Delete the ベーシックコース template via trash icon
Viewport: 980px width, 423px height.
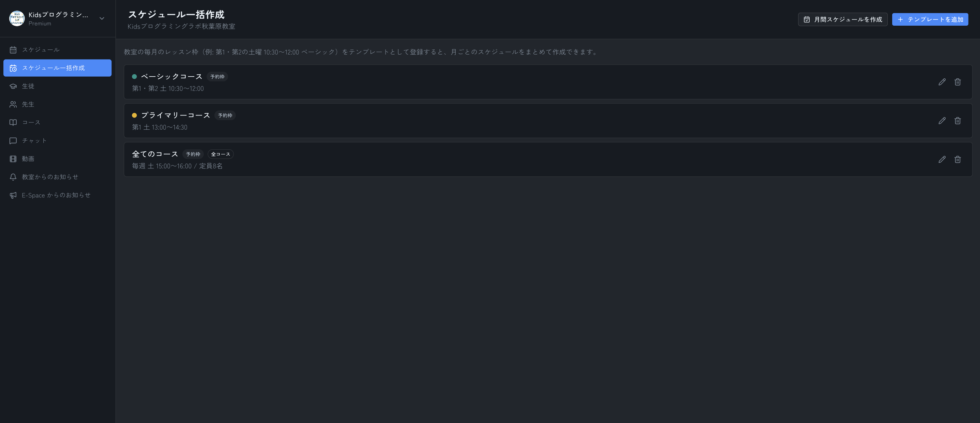tap(958, 82)
